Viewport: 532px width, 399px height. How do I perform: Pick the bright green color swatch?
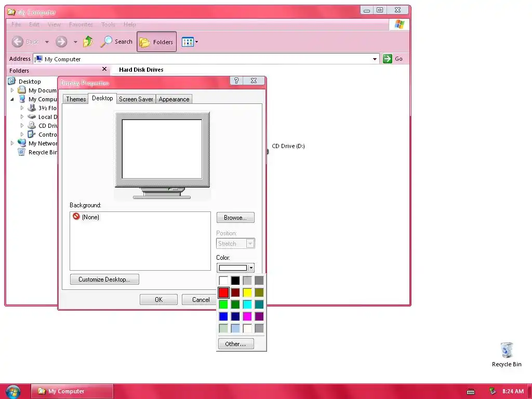pyautogui.click(x=223, y=304)
